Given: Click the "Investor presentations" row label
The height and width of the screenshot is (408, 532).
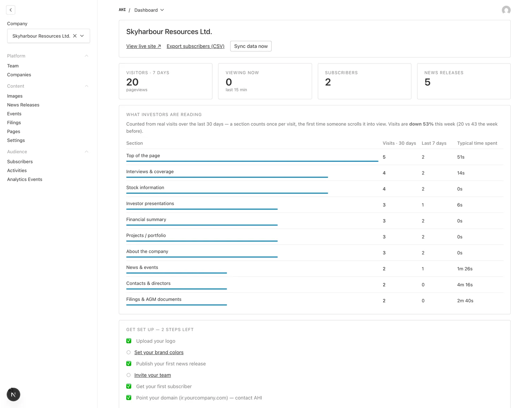Looking at the screenshot, I should pos(150,204).
